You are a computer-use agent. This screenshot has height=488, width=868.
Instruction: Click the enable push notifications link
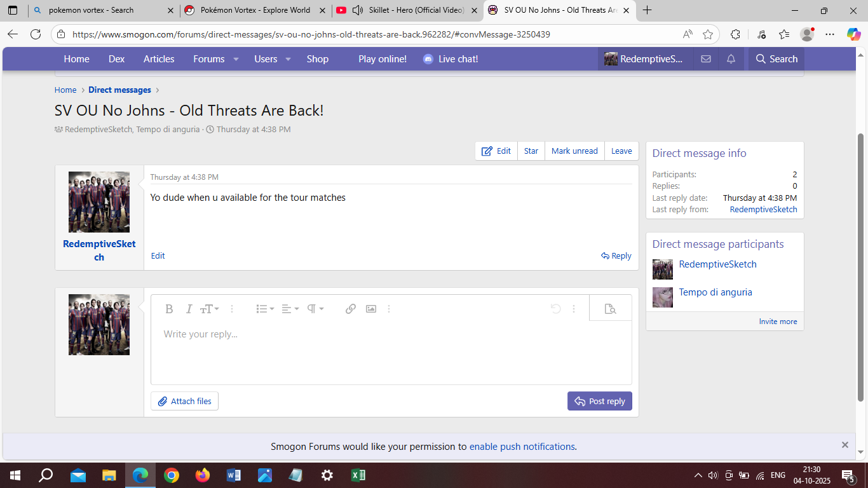[522, 447]
